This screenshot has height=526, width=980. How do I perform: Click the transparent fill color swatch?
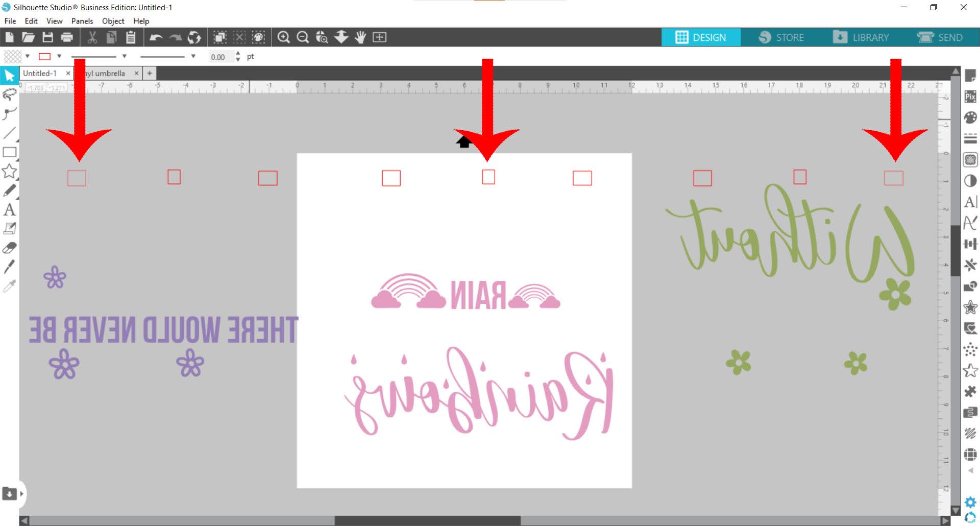click(x=13, y=56)
